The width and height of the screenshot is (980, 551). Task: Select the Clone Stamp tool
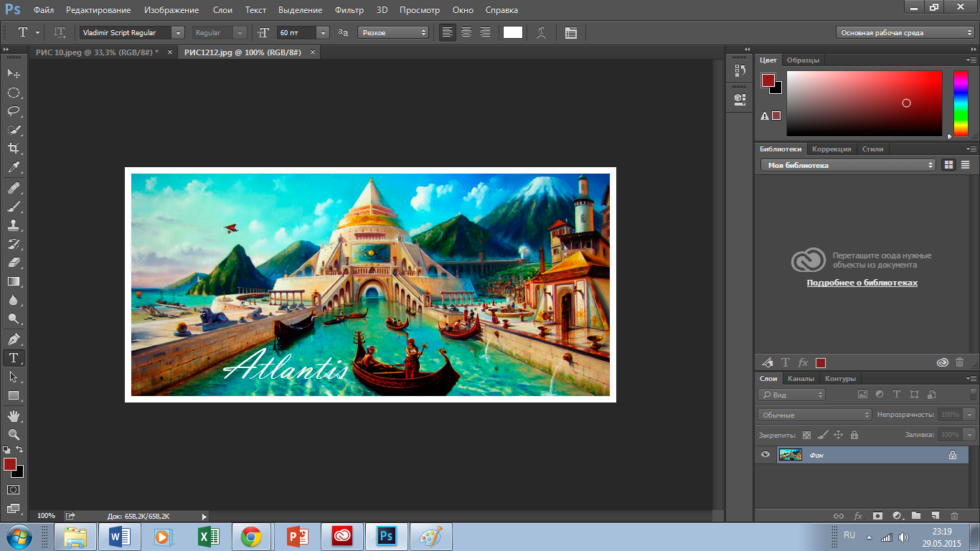[x=14, y=225]
